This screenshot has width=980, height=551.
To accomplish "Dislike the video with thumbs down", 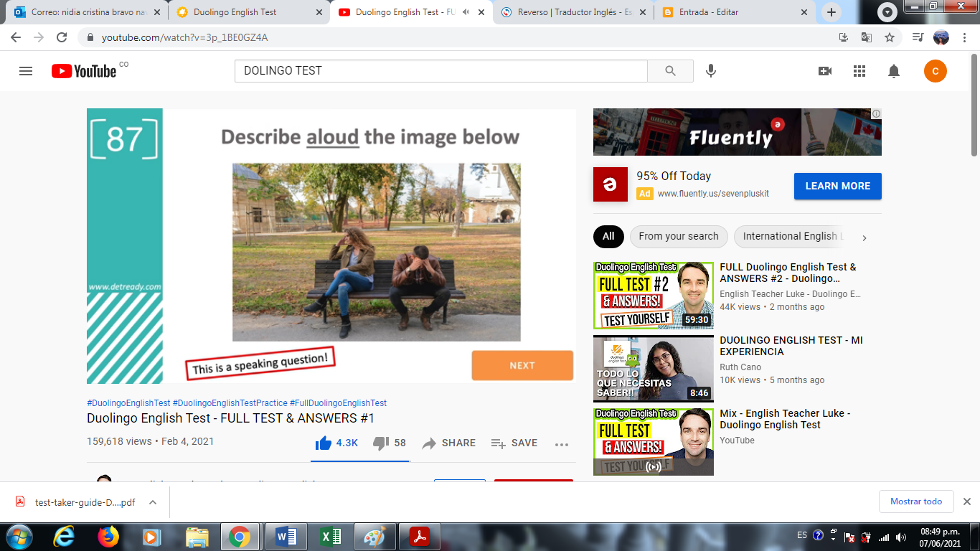I will point(381,443).
